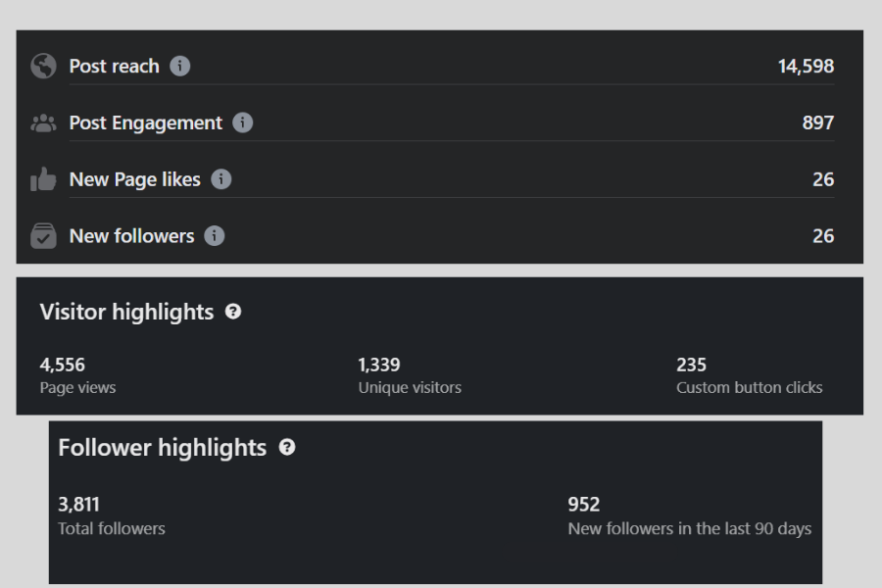Open Visitor highlights help question mark
The height and width of the screenshot is (588, 882).
pyautogui.click(x=233, y=312)
